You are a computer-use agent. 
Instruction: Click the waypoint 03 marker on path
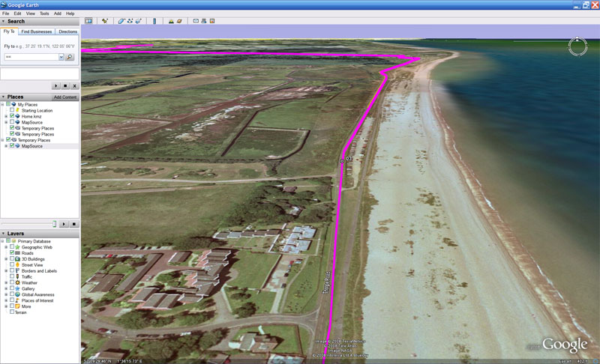point(342,161)
